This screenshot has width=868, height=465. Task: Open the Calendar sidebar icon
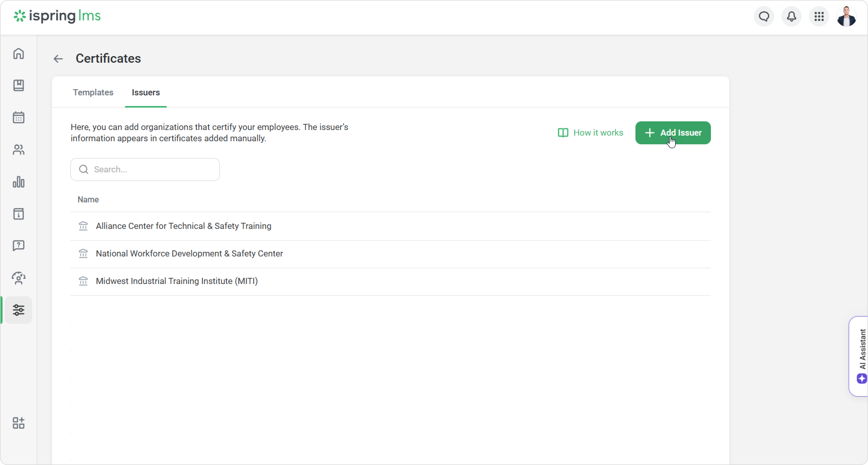coord(19,118)
